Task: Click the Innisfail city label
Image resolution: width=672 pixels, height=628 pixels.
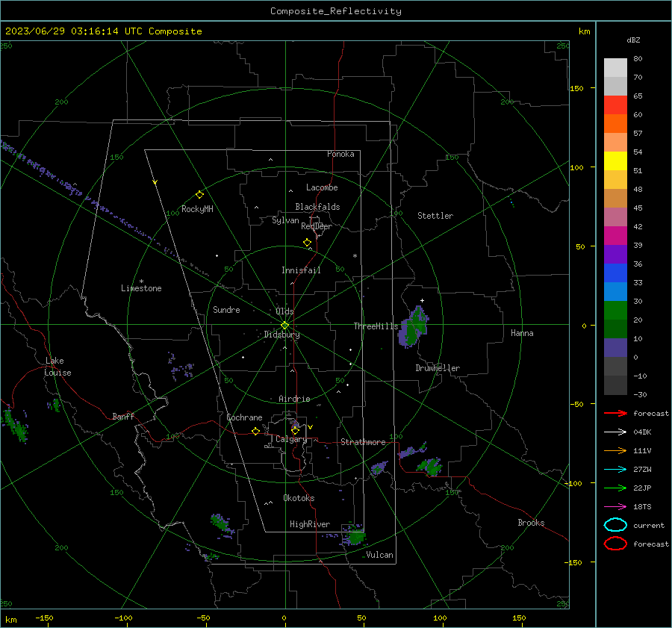Action: pyautogui.click(x=301, y=270)
